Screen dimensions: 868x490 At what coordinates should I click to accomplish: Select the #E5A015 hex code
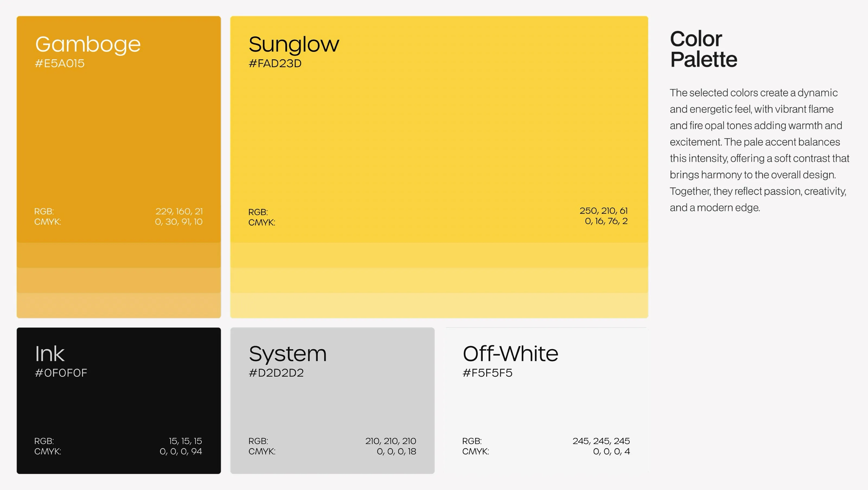60,63
